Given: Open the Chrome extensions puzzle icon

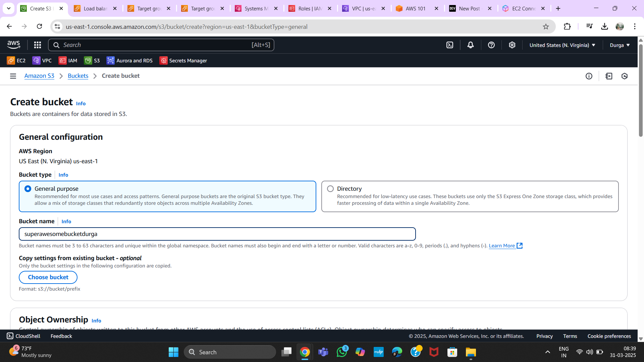Looking at the screenshot, I should click(567, 26).
